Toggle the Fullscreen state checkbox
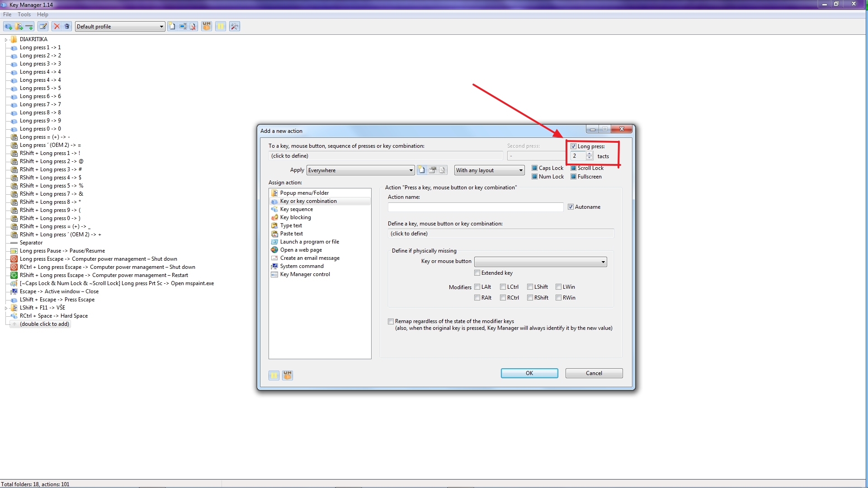The height and width of the screenshot is (488, 868). [x=573, y=177]
